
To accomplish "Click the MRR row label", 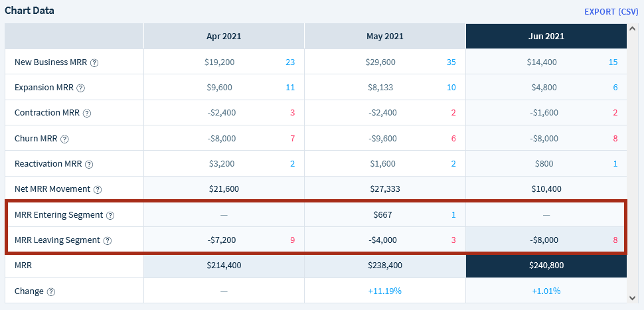I will 23,266.
